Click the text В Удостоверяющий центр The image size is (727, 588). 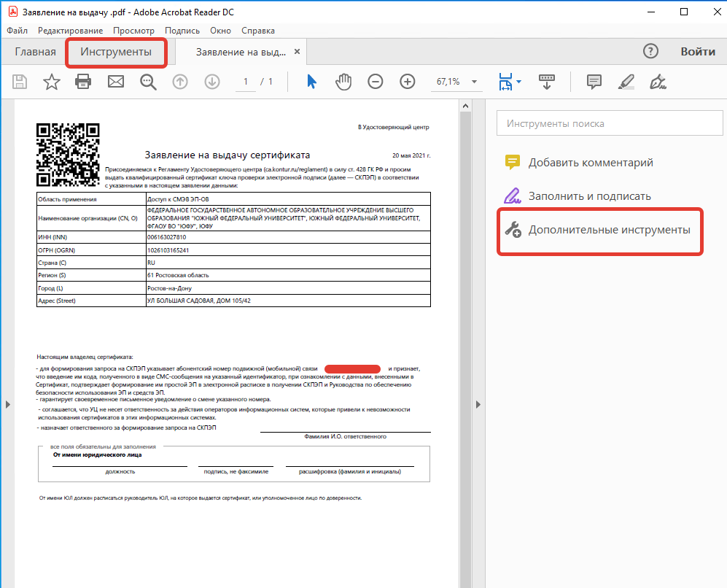[393, 127]
